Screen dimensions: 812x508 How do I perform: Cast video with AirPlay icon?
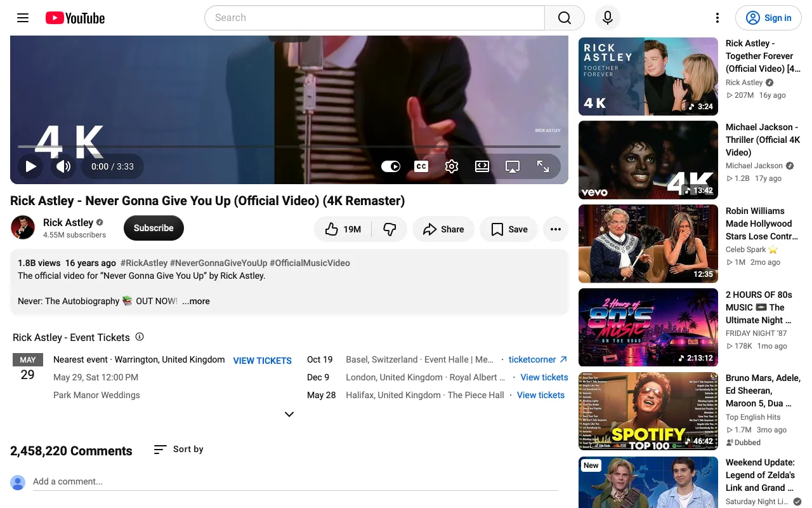point(513,166)
